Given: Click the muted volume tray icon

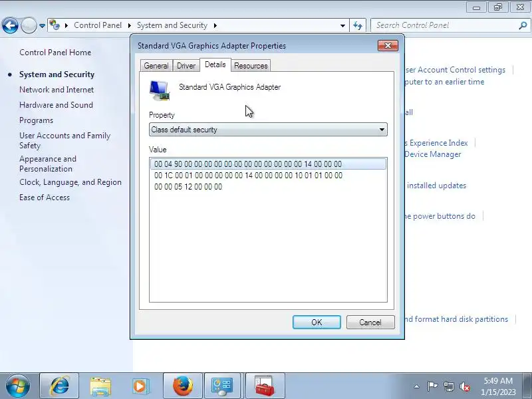Looking at the screenshot, I should (464, 386).
